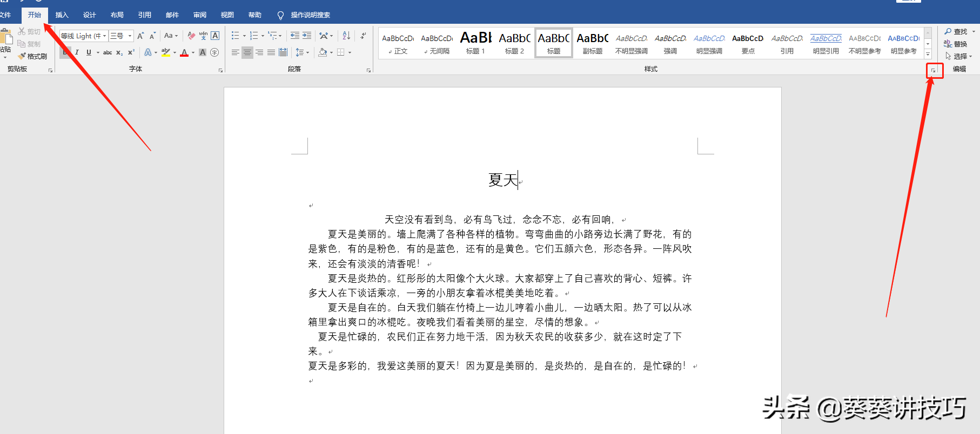Click the Enclose Characters circle icon

click(x=214, y=52)
